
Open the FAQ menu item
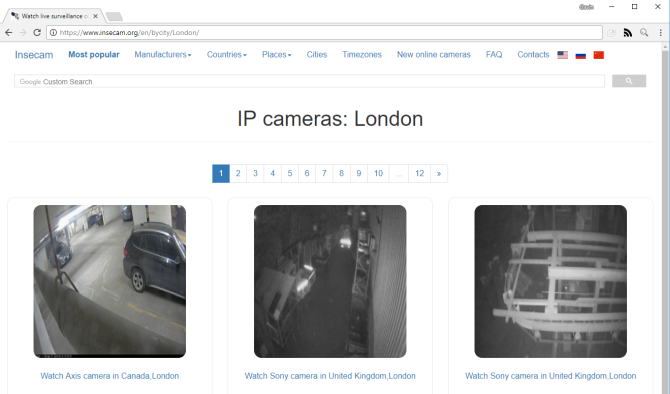(x=494, y=55)
